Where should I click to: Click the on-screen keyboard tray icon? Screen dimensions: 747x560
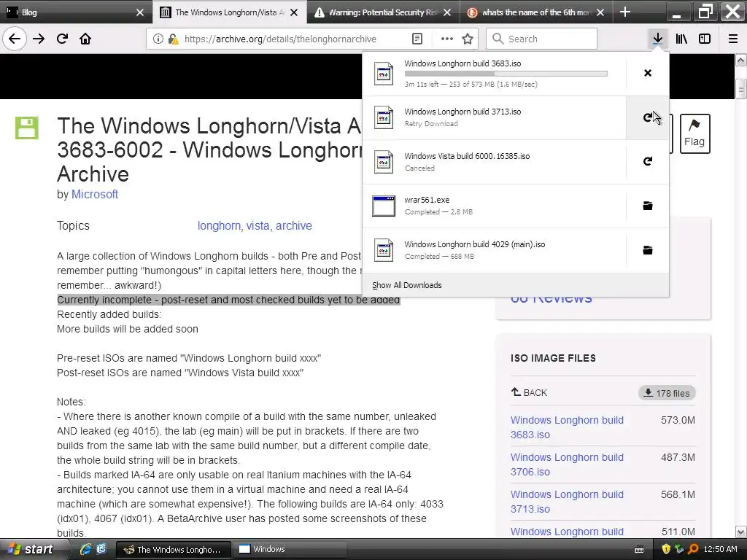tap(639, 550)
